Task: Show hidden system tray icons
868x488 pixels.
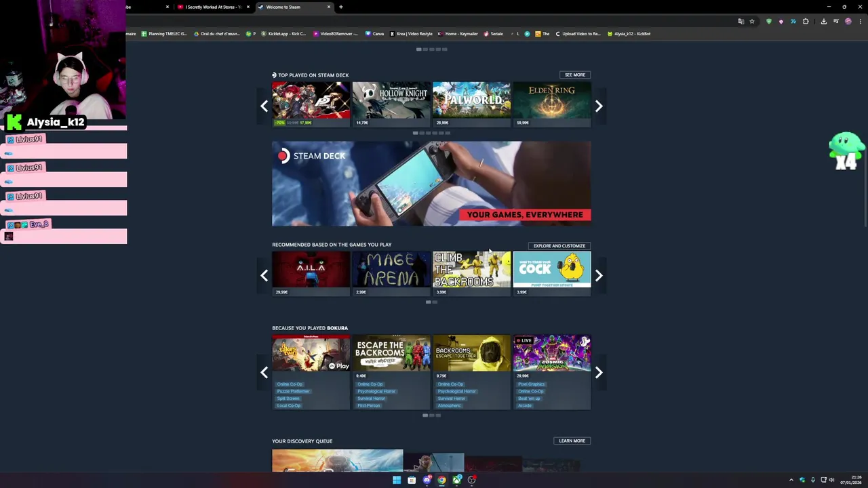Action: point(791,480)
